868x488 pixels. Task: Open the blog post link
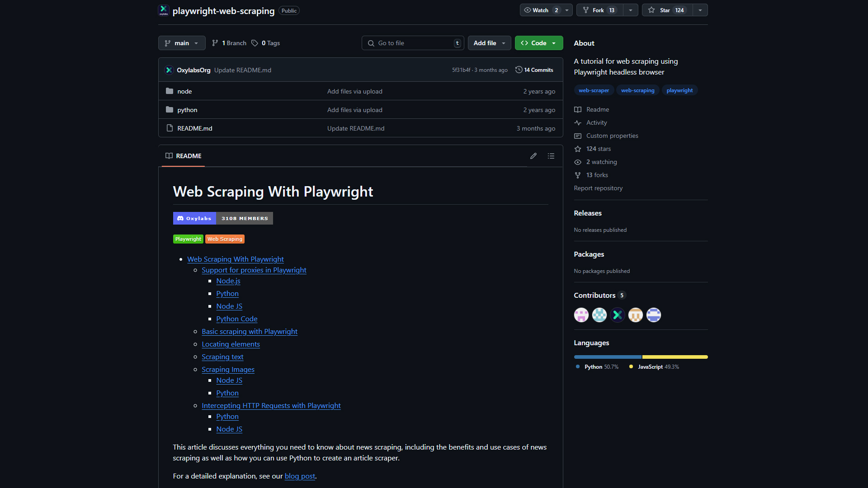(300, 476)
